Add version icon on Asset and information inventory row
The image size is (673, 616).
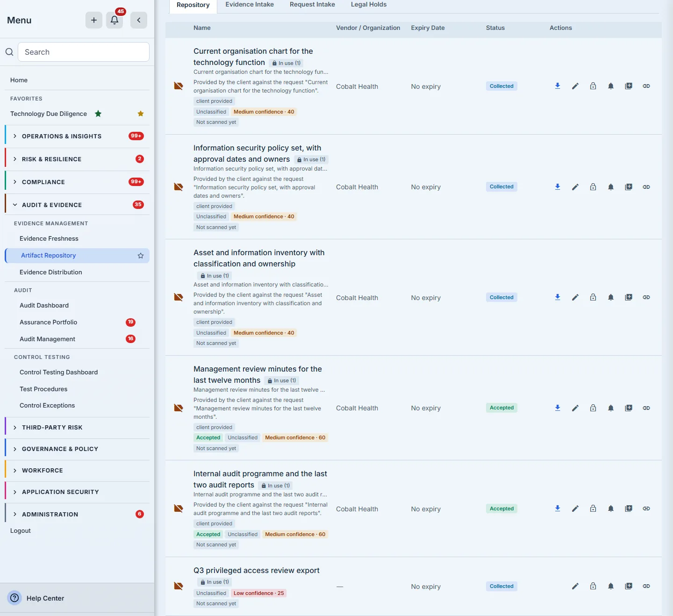(629, 297)
